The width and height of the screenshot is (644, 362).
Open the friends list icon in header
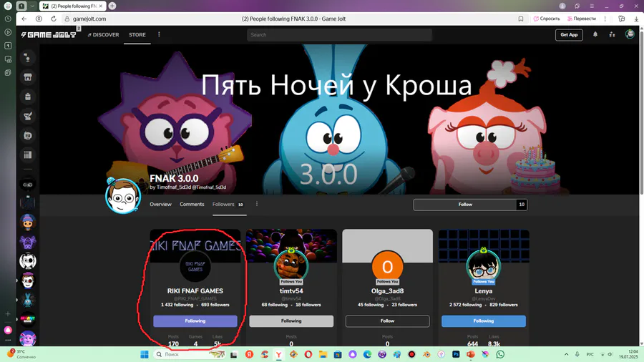[x=612, y=35]
